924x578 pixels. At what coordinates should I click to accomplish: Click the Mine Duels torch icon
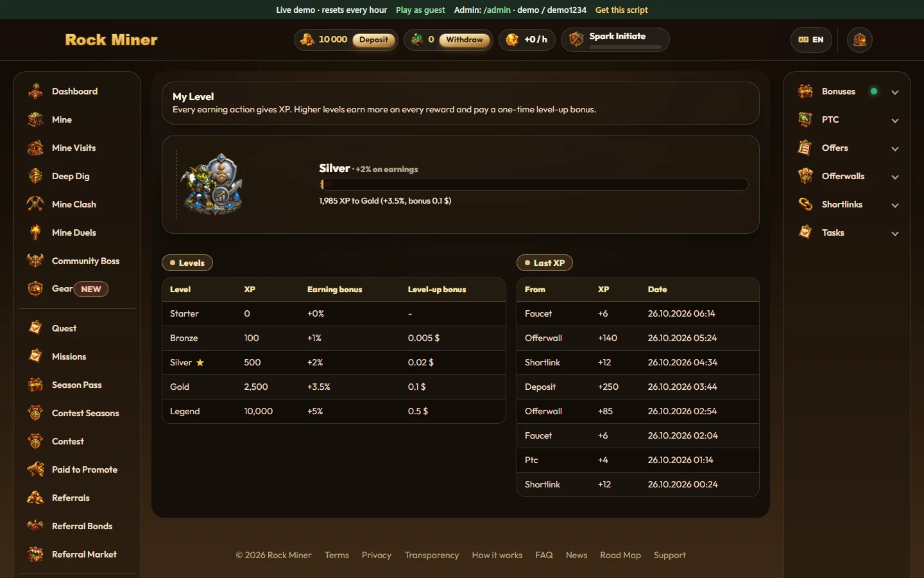pyautogui.click(x=35, y=232)
